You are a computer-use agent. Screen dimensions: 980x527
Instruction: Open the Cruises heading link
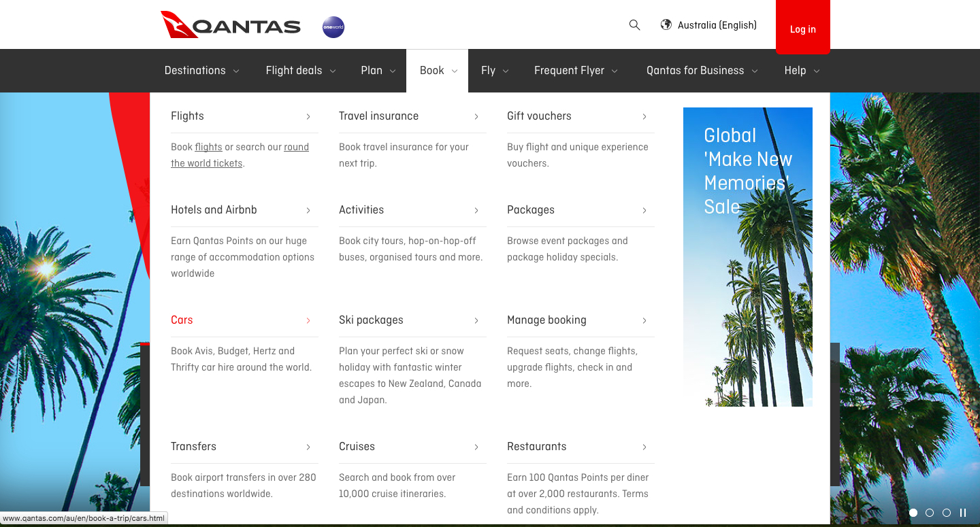click(x=357, y=447)
